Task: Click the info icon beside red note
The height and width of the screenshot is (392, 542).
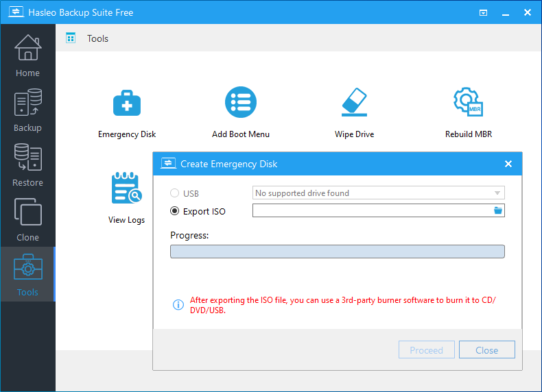Action: pyautogui.click(x=178, y=304)
